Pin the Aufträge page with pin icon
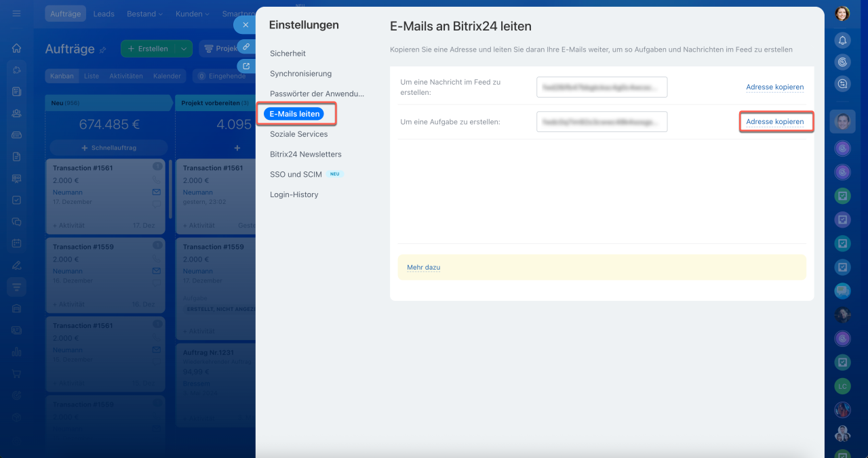The height and width of the screenshot is (458, 868). (103, 49)
